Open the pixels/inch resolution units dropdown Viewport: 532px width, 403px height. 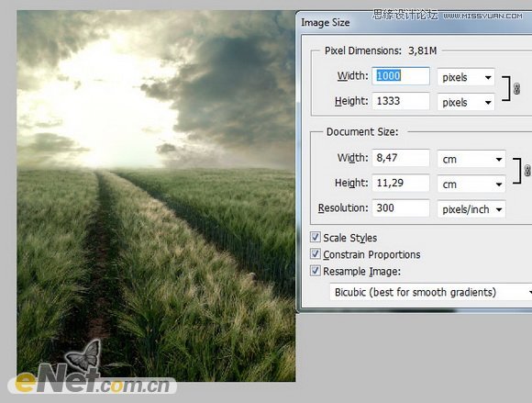(471, 209)
